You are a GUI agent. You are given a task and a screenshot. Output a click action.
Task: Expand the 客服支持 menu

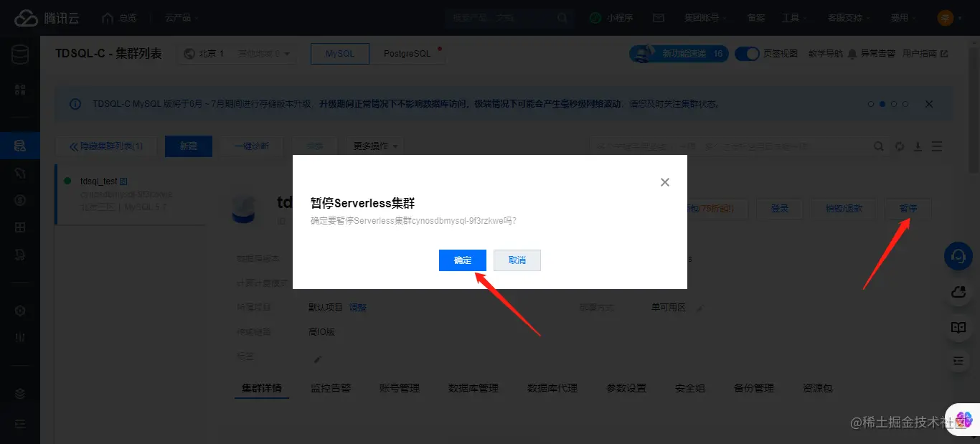(849, 18)
